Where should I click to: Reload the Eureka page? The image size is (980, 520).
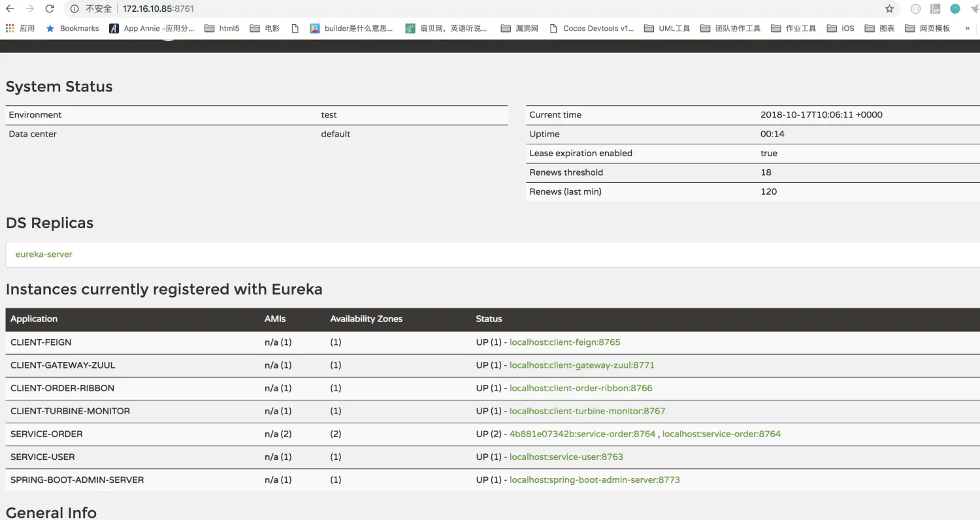point(50,9)
